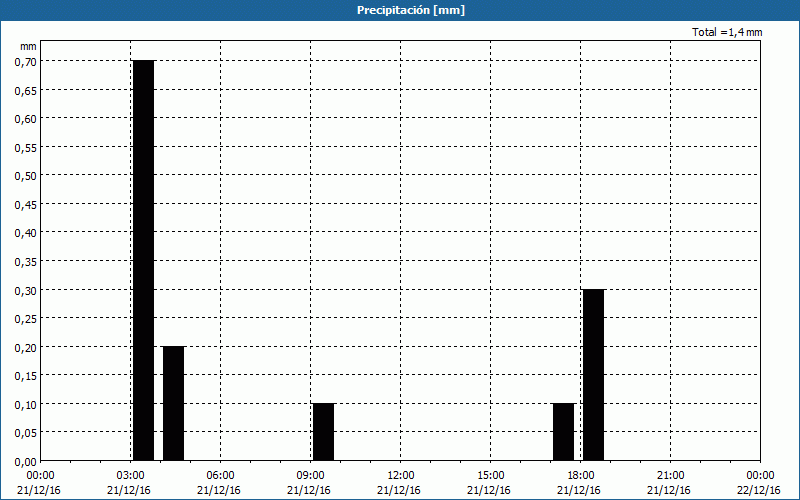
Task: Select the 03:00 time axis label
Action: click(130, 475)
